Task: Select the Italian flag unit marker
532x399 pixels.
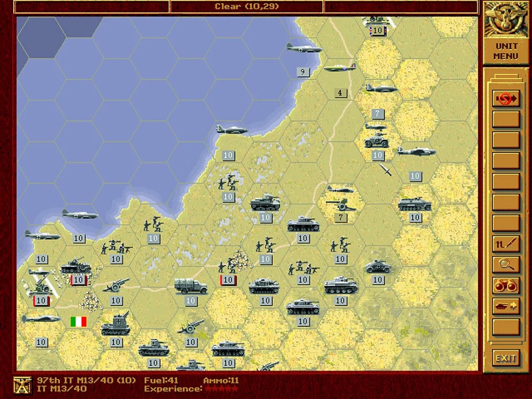Action: 78,321
